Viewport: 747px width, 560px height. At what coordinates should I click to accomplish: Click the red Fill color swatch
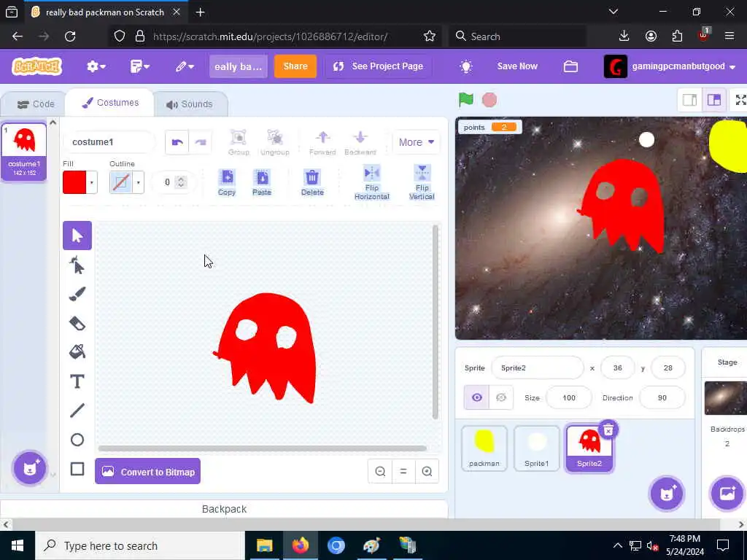(75, 182)
